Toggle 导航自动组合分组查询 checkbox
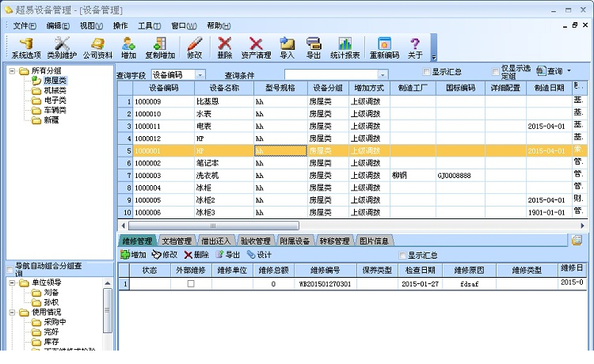The width and height of the screenshot is (594, 364). 10,270
